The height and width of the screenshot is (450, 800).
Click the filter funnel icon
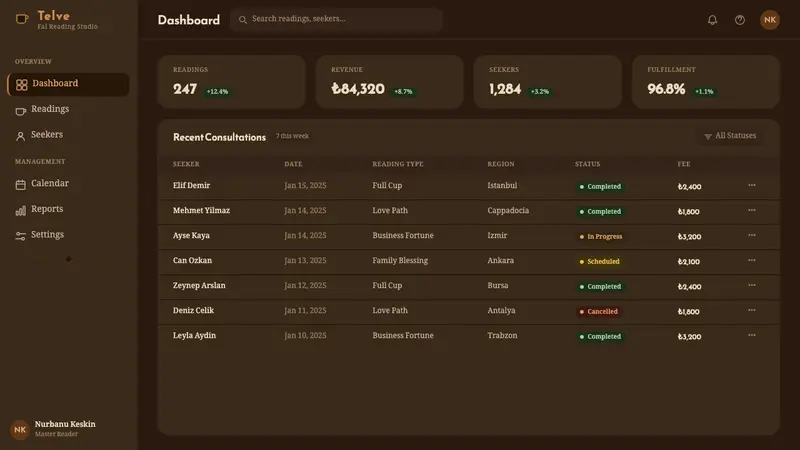pyautogui.click(x=708, y=136)
